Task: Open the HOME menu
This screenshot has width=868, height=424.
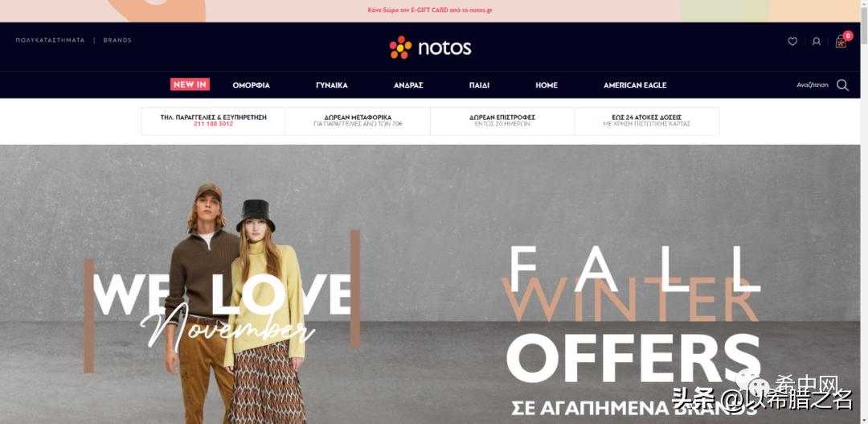Action: point(547,85)
